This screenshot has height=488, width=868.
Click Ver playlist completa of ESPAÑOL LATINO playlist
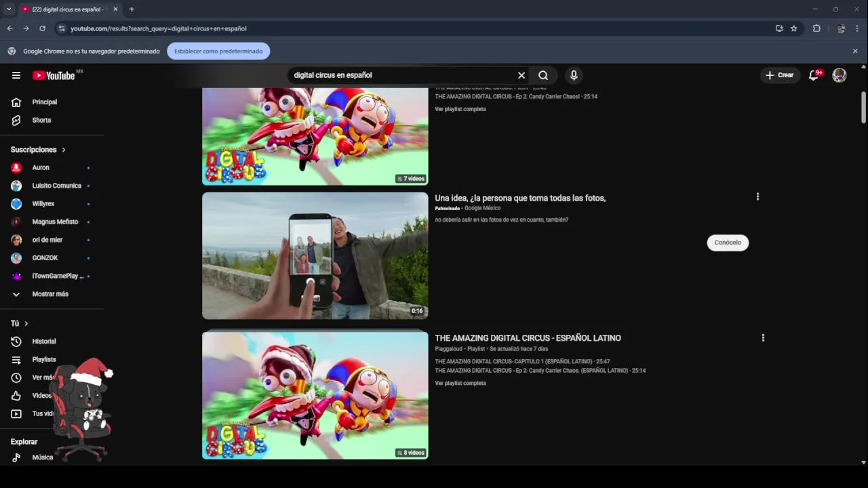click(460, 384)
